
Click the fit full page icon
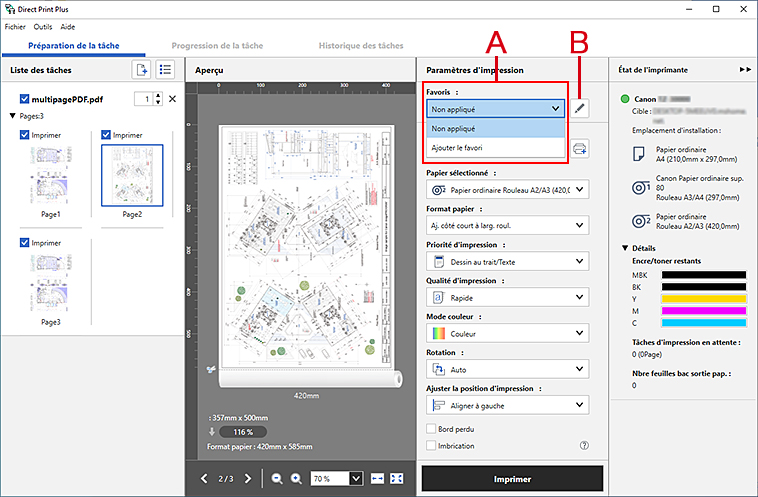pos(398,479)
